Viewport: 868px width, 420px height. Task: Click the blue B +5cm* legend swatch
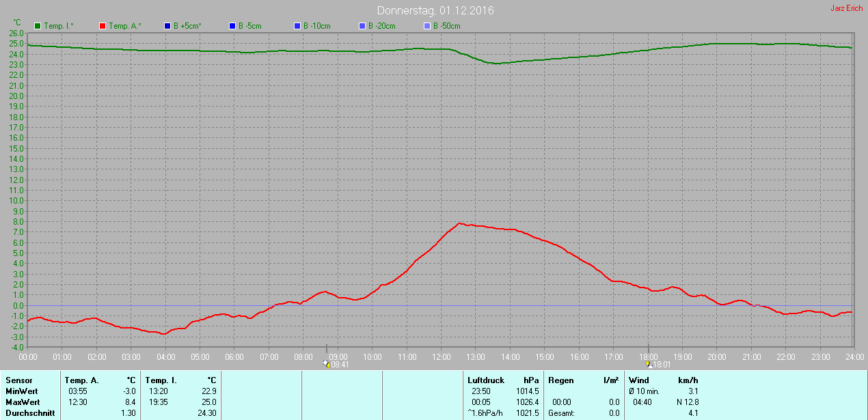click(167, 26)
